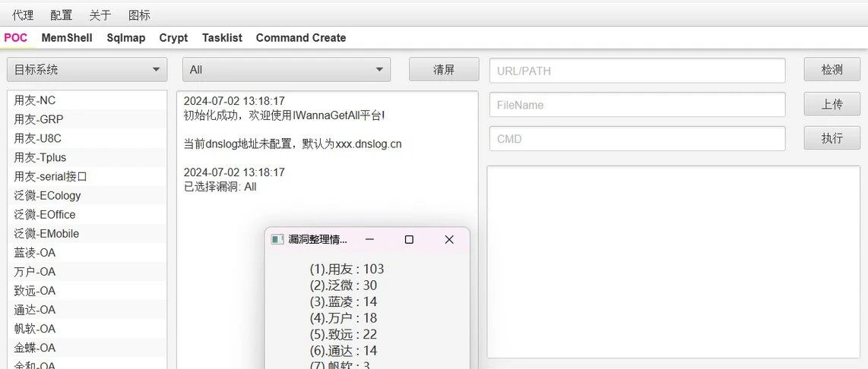Select 致远-OA in the list
The width and height of the screenshot is (868, 369).
[x=87, y=291]
